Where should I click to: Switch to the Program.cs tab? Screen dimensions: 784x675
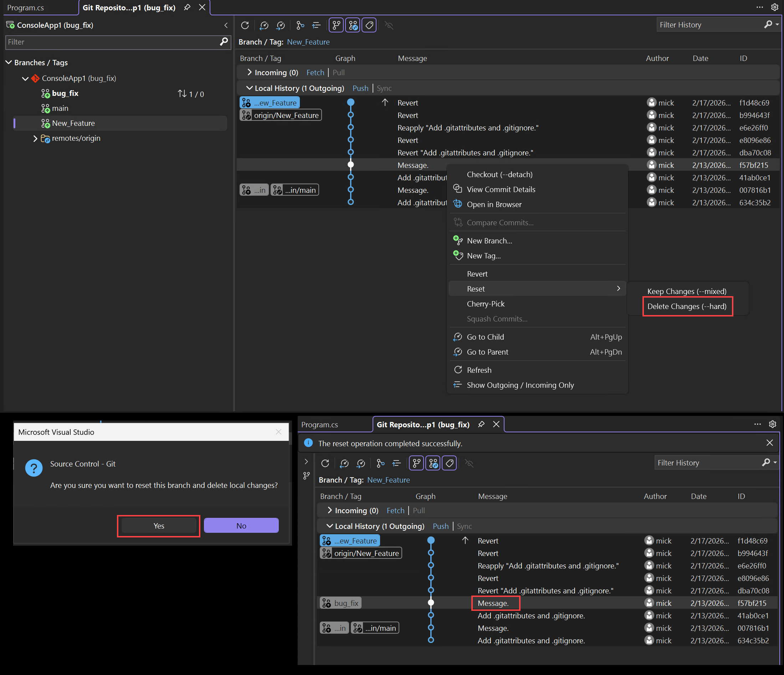coord(25,7)
